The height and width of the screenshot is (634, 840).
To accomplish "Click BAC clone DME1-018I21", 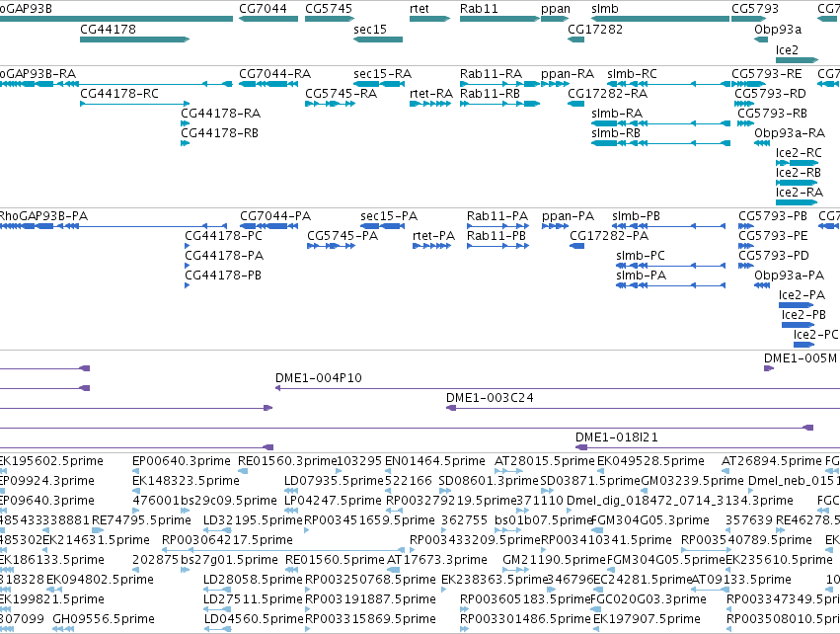I will [707, 447].
